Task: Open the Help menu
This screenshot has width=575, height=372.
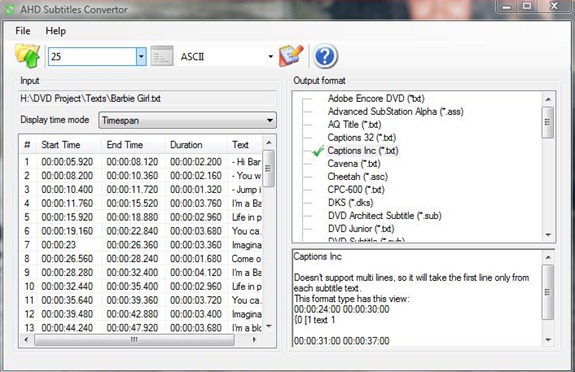Action: coord(56,31)
